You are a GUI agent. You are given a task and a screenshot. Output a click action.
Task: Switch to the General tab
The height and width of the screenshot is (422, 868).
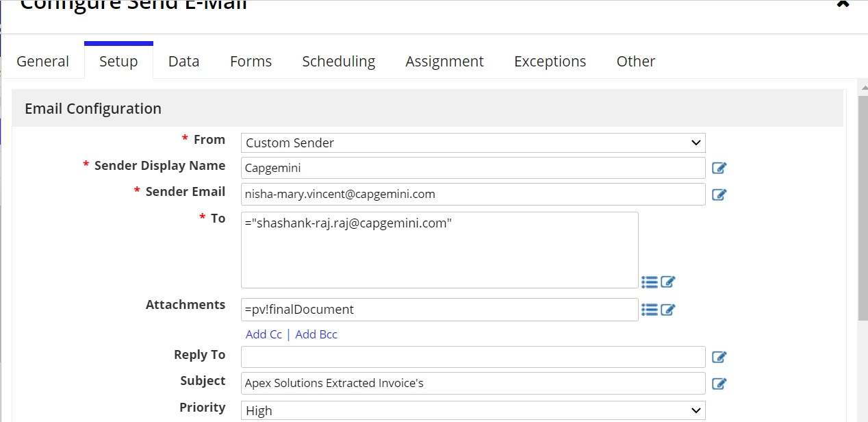click(x=42, y=61)
